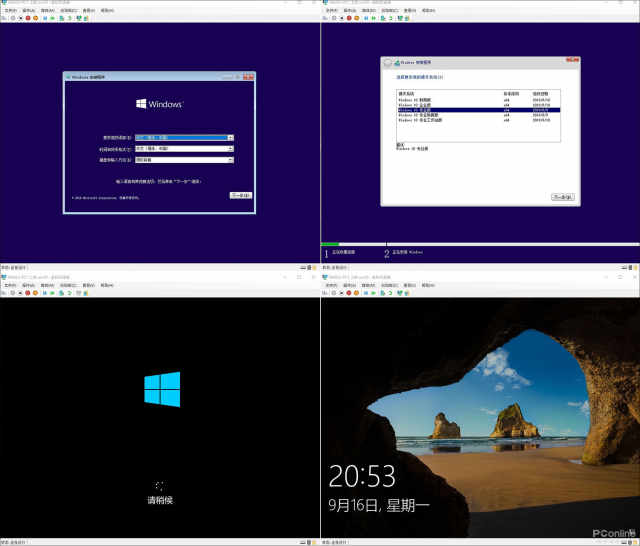Image resolution: width=640 pixels, height=546 pixels.
Task: Click Turn Off icon in lock-screen VM toolbar
Action: pos(342,293)
